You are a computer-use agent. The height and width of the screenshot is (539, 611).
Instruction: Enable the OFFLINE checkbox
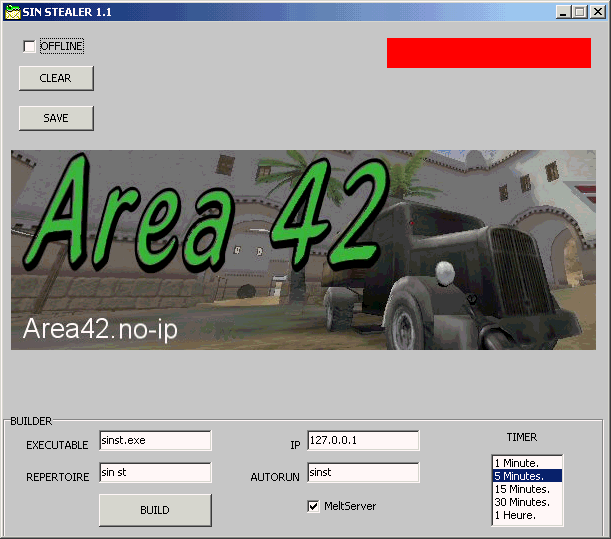[x=29, y=46]
